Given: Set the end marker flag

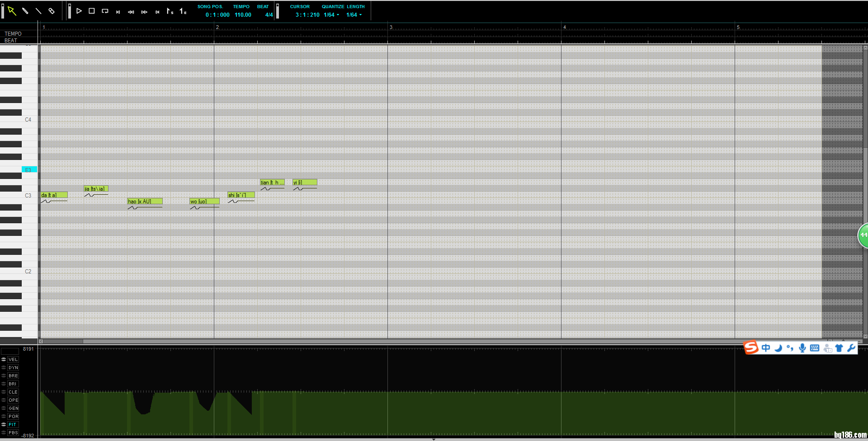Looking at the screenshot, I should [183, 11].
